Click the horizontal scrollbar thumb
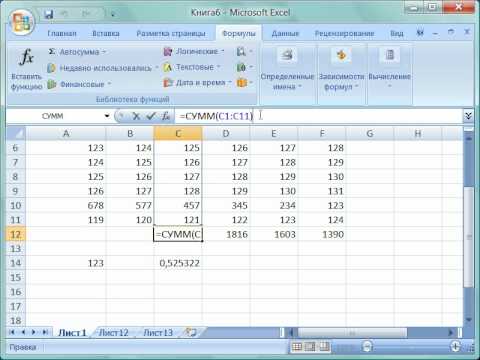This screenshot has height=360, width=480. (352, 332)
